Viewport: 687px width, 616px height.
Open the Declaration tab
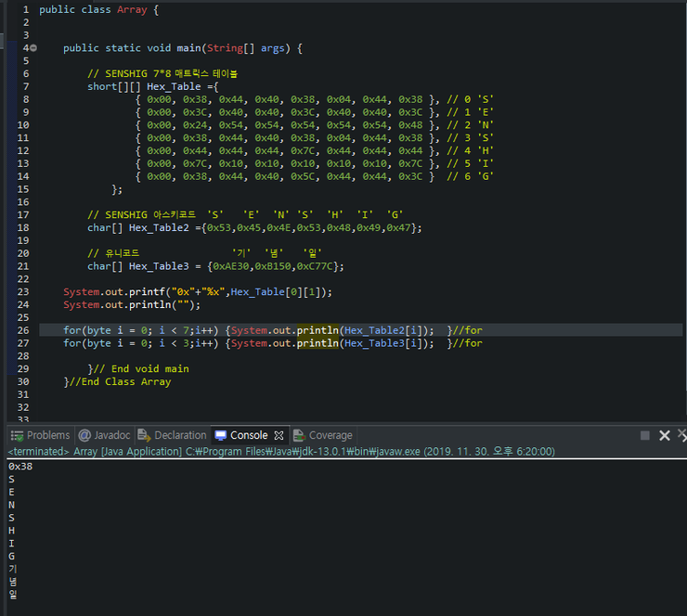[x=172, y=435]
